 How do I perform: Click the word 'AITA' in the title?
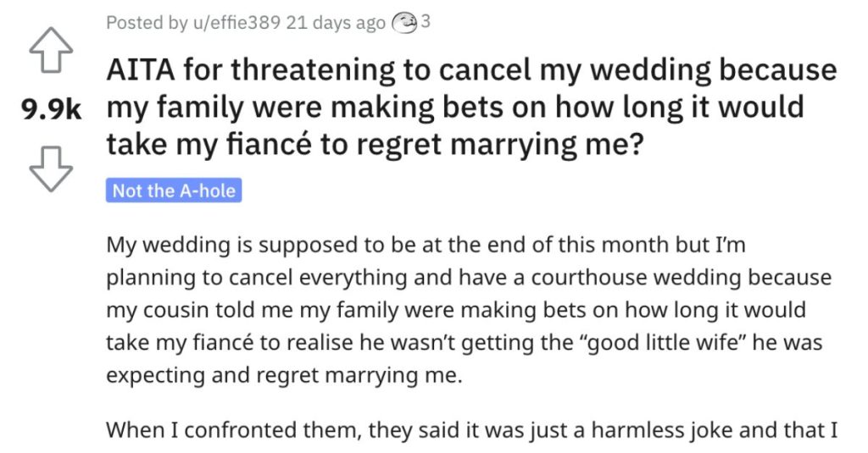pos(140,70)
